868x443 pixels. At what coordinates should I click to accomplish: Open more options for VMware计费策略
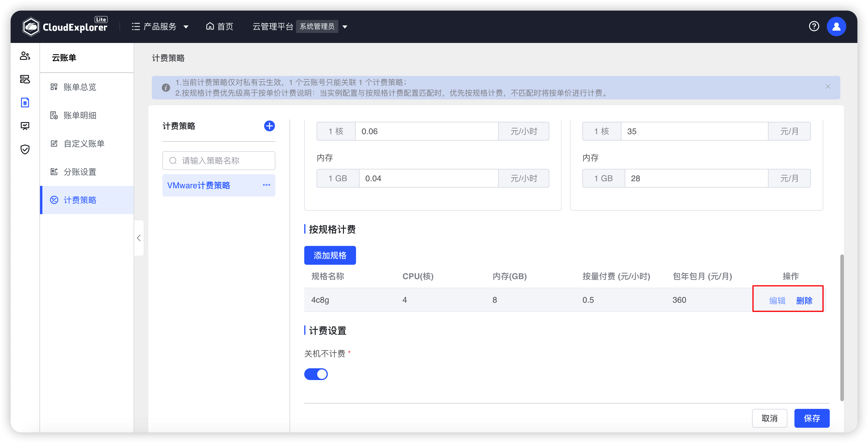(266, 185)
